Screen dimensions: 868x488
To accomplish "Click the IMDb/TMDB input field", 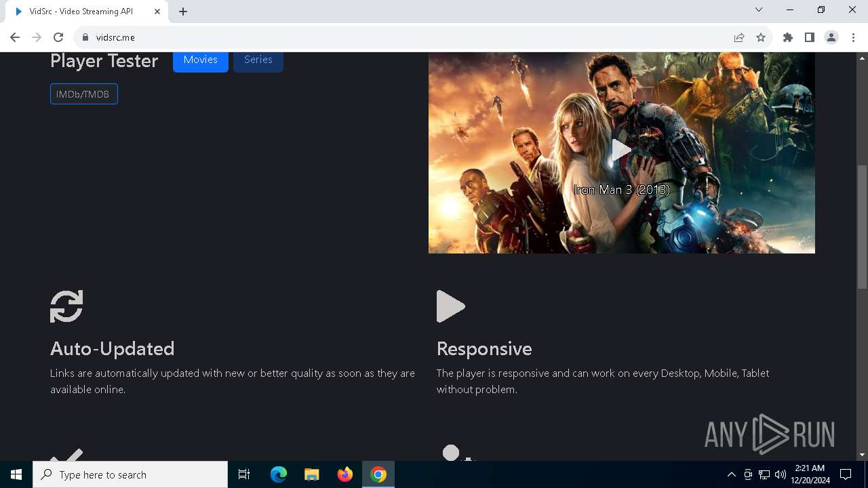I will click(84, 94).
